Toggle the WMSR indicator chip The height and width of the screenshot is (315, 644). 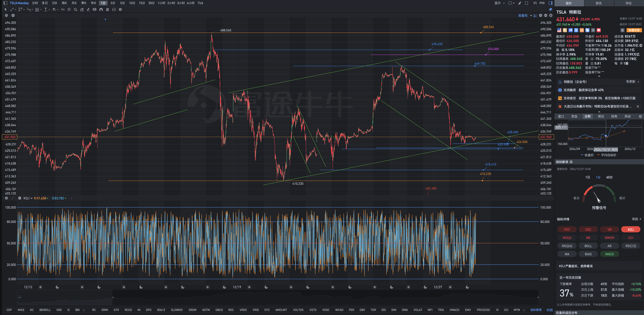609,238
